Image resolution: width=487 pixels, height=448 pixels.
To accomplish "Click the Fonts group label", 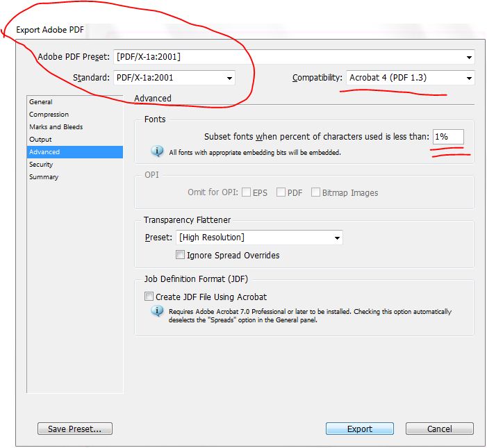I will point(155,119).
